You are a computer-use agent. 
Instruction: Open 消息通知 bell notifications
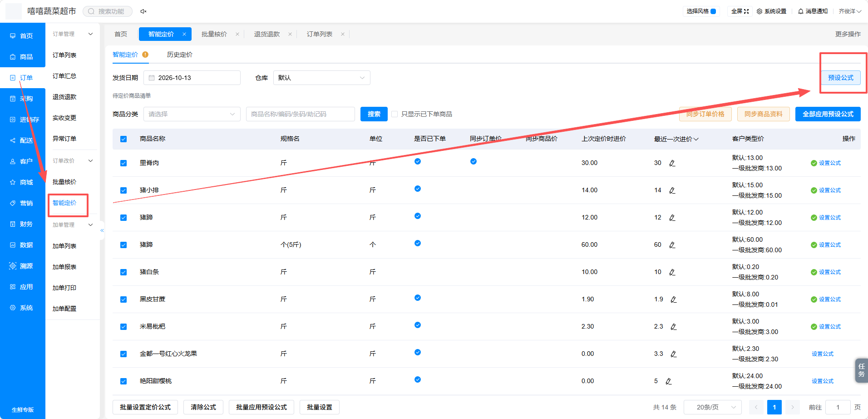[x=801, y=11]
